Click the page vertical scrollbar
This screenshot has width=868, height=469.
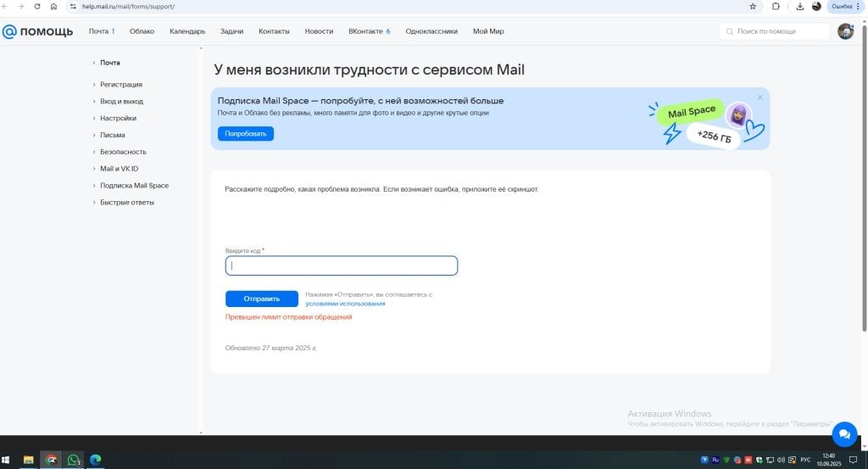click(864, 177)
